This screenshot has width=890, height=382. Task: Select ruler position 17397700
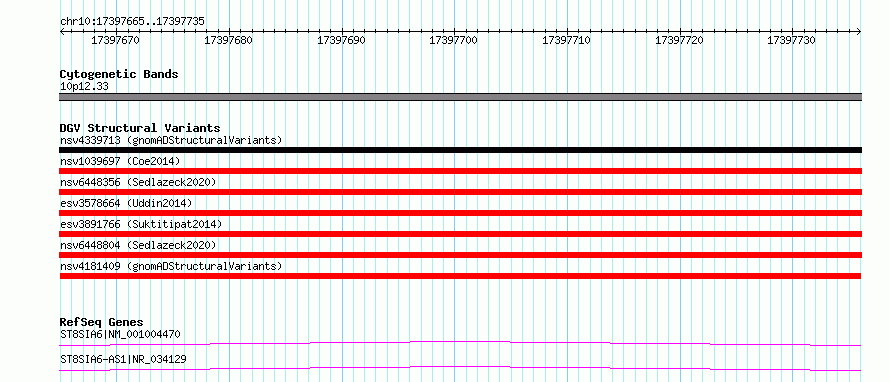454,41
